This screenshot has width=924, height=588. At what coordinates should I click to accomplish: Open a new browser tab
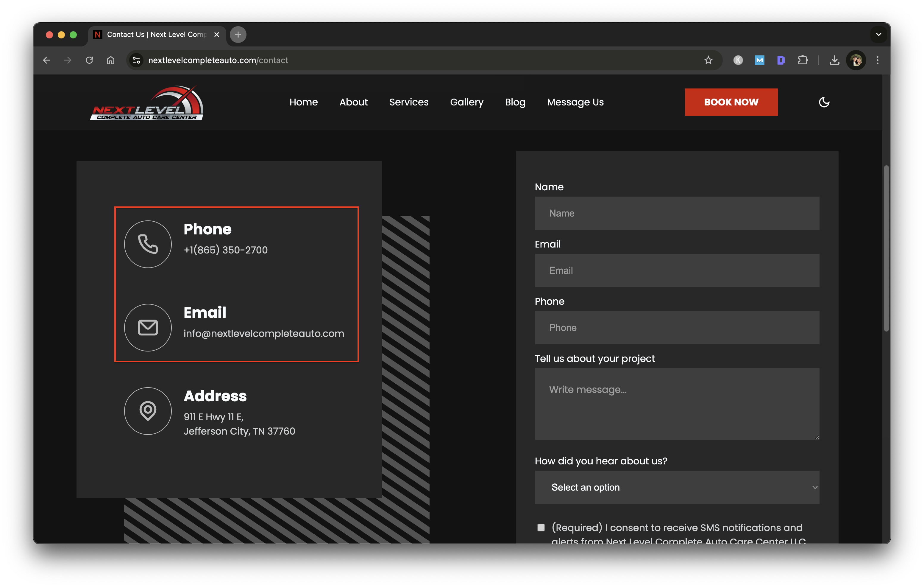point(238,35)
